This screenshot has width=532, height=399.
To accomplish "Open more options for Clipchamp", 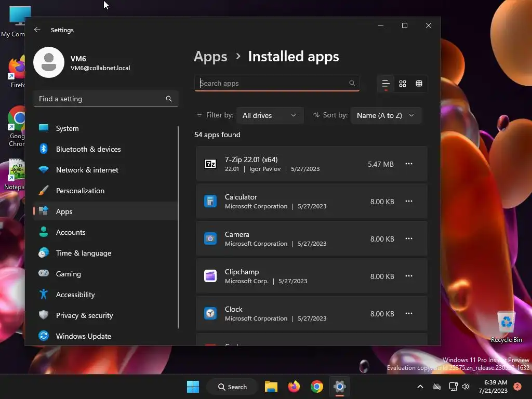I will [x=409, y=276].
